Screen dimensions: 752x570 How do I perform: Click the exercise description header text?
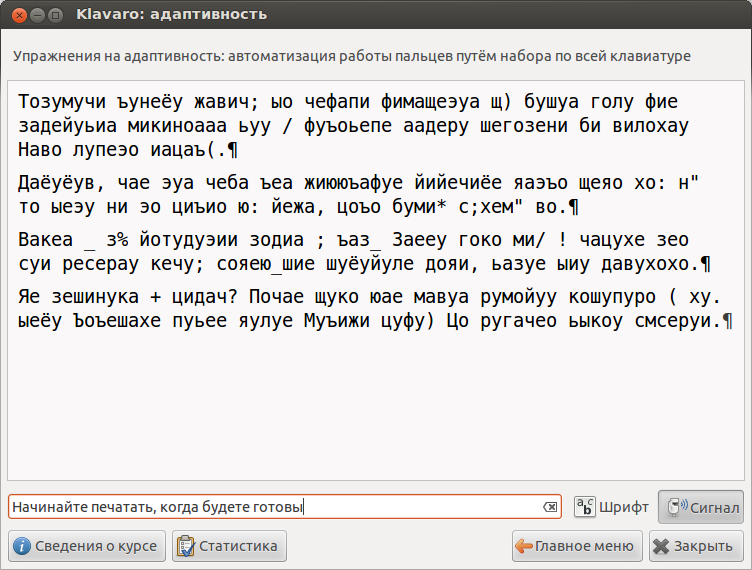352,56
